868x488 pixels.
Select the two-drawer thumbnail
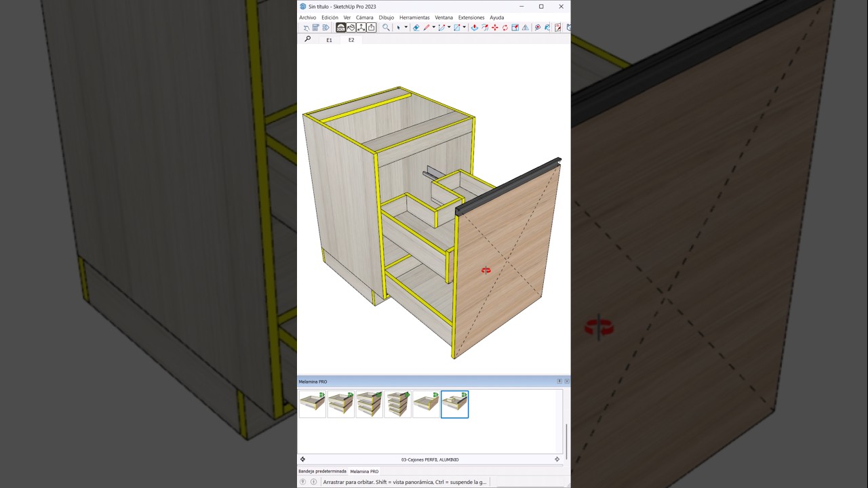(341, 404)
